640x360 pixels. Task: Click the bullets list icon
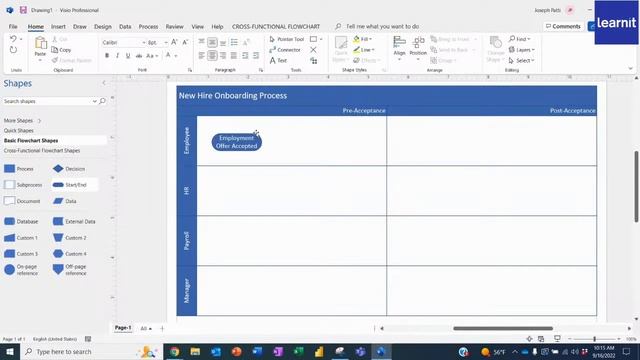click(x=234, y=42)
